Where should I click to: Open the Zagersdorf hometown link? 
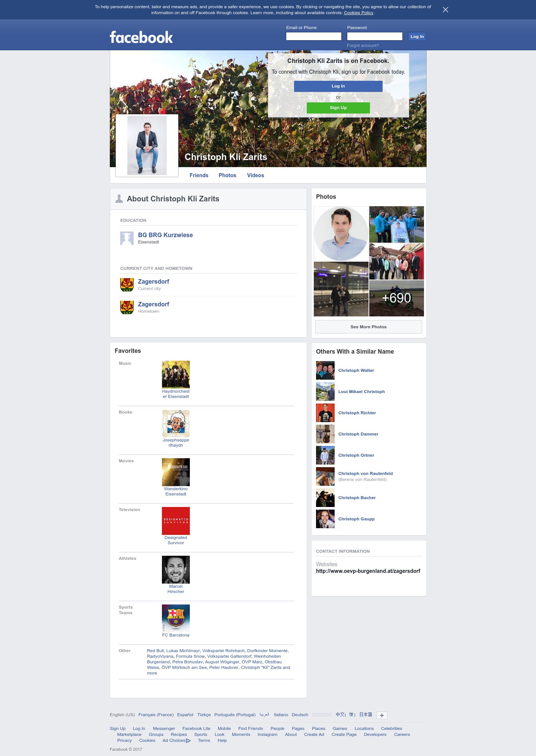click(x=153, y=304)
